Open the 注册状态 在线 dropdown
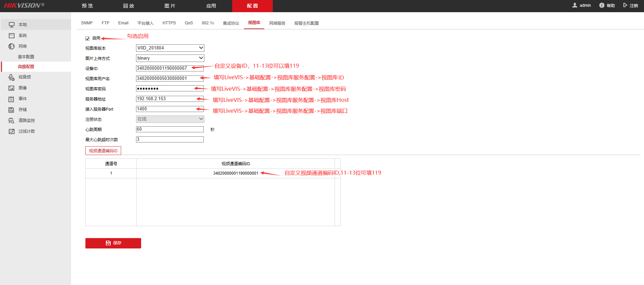This screenshot has height=285, width=644. click(x=170, y=119)
